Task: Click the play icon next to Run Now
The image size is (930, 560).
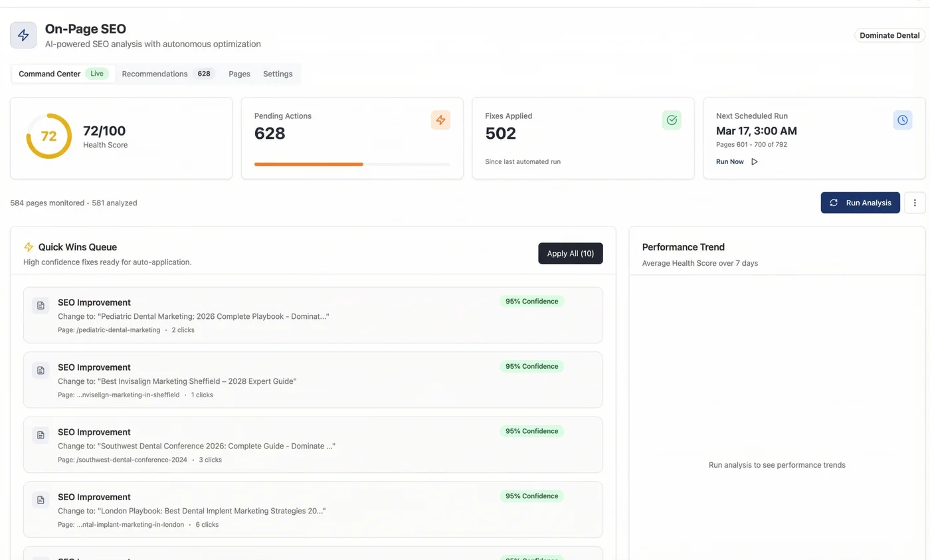Action: coord(754,161)
